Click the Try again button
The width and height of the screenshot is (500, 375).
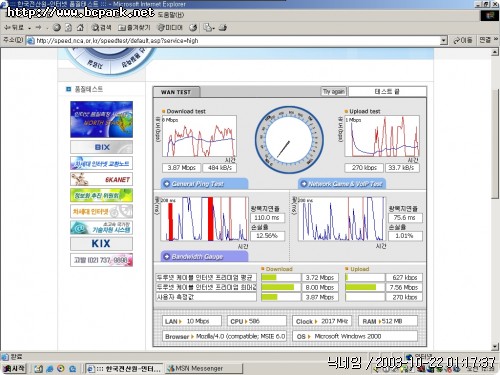pyautogui.click(x=334, y=91)
